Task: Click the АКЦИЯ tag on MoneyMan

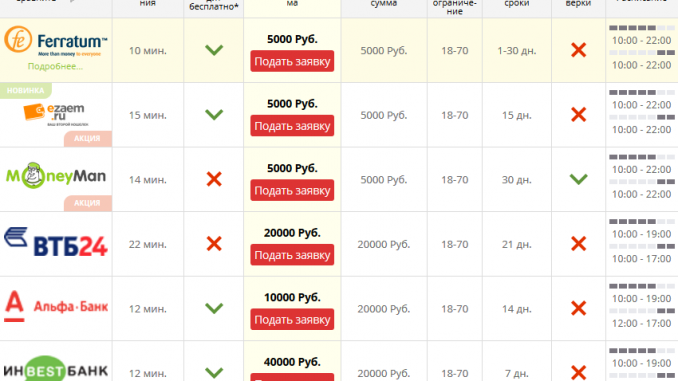Action: coord(88,203)
